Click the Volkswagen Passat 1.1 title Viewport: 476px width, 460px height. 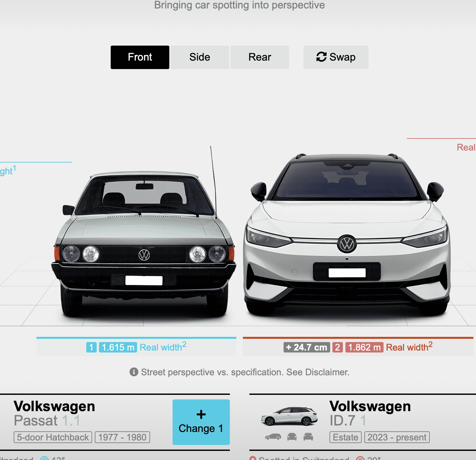(x=54, y=413)
